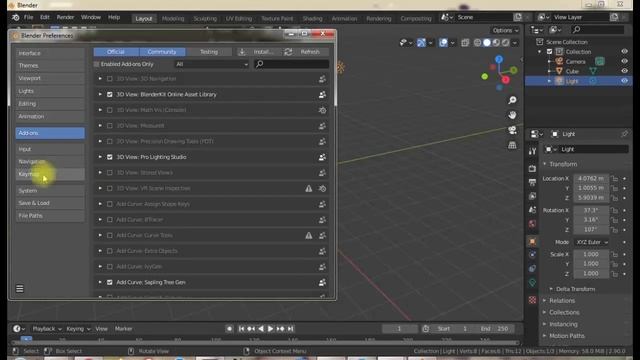This screenshot has height=360, width=640.
Task: Disable 3D View: Pro Lighting Studio add-on
Action: (109, 157)
